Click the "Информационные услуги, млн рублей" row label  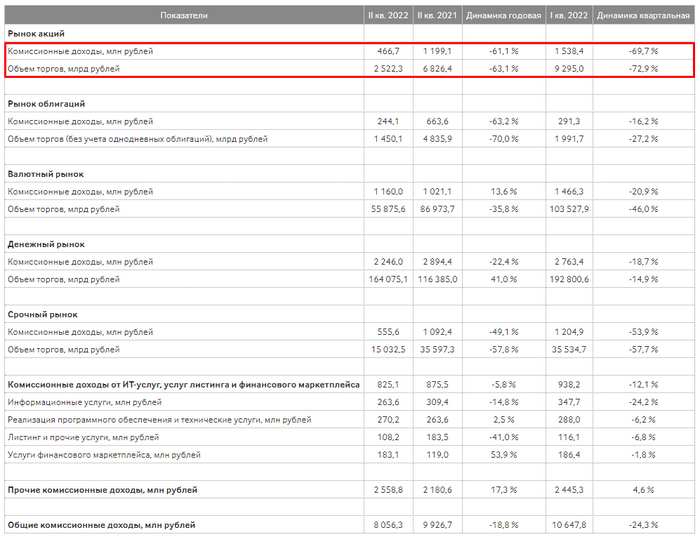click(83, 402)
